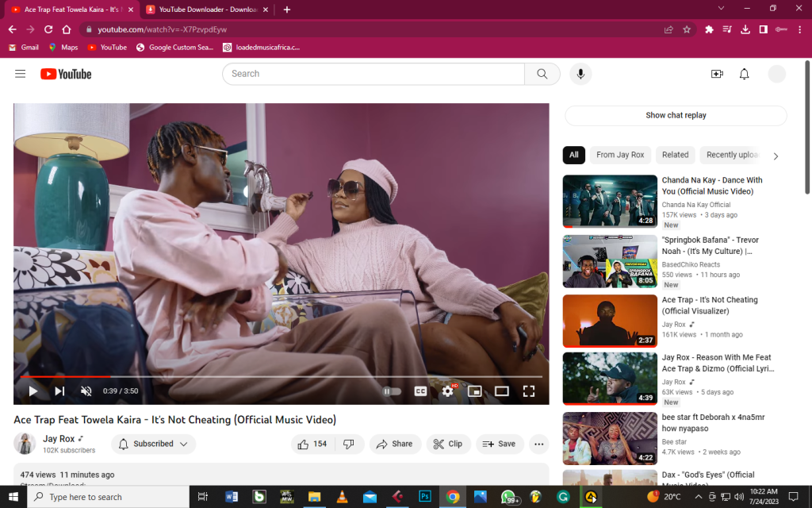Open the tab search dropdown arrow
The width and height of the screenshot is (812, 508).
pos(721,8)
